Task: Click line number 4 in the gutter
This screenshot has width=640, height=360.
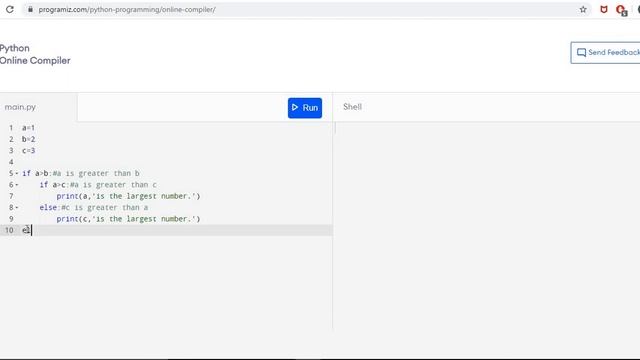Action: point(11,162)
